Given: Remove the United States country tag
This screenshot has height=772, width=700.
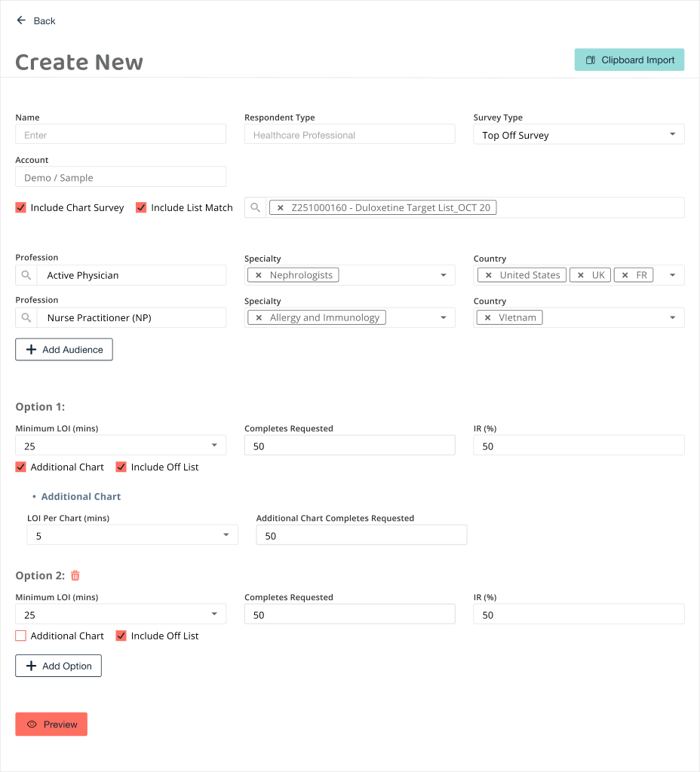Looking at the screenshot, I should click(x=489, y=275).
